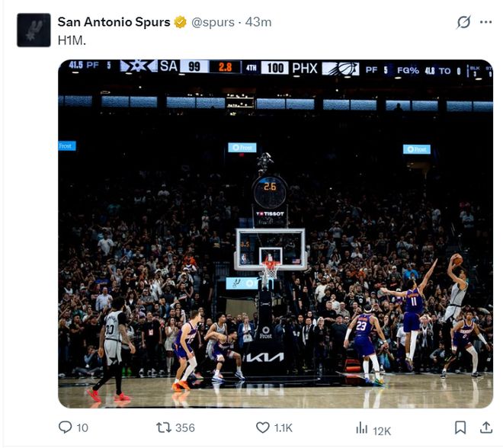Open Grok actions icon on the tweet
Screen dimensions: 503x448
pyautogui.click(x=463, y=22)
